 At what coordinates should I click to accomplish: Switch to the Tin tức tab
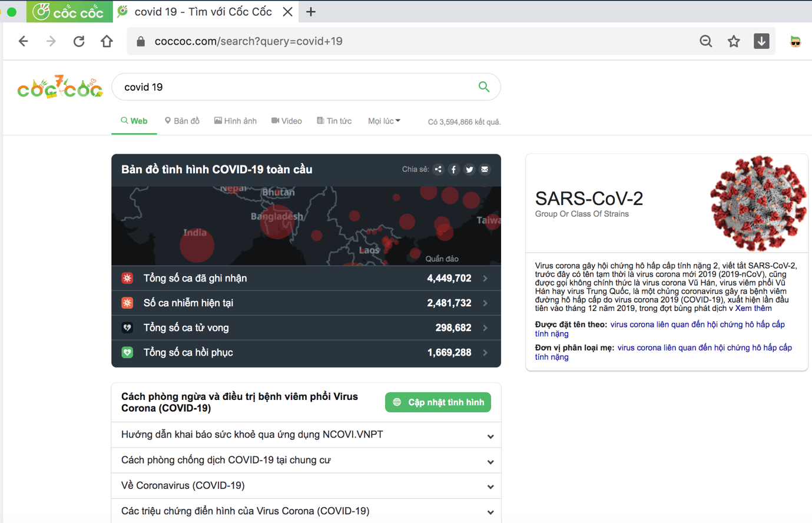[334, 121]
